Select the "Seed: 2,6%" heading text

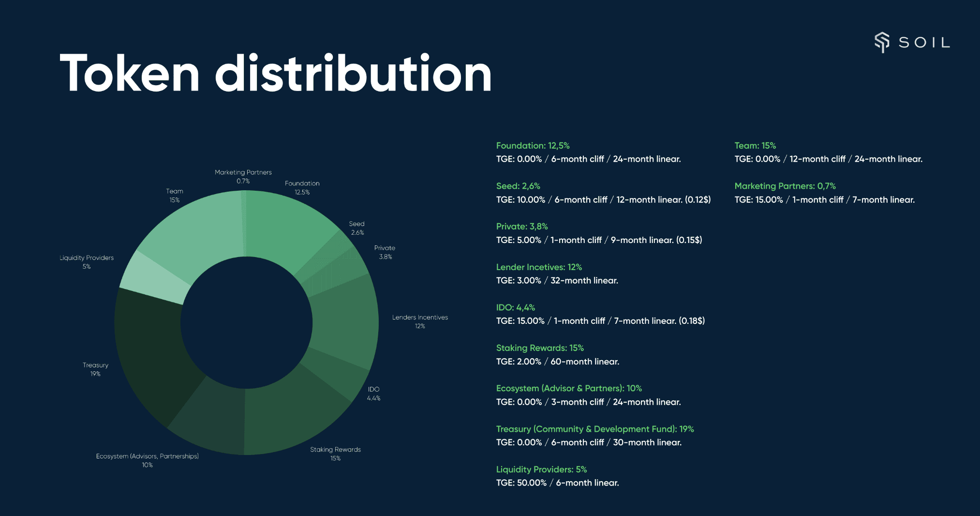pos(518,186)
